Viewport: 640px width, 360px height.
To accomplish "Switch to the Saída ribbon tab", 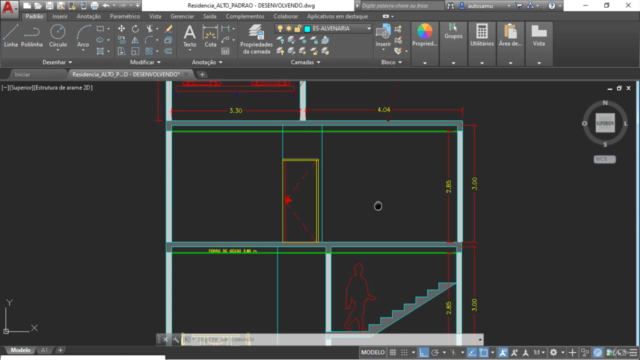I will click(210, 16).
